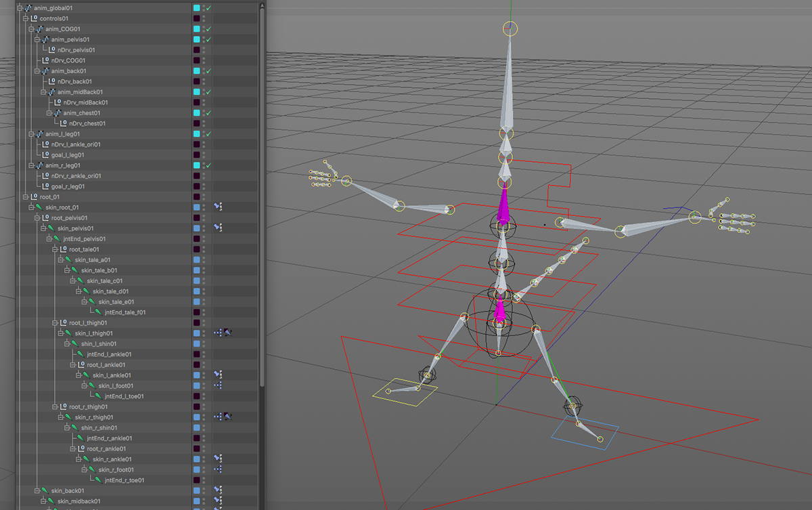Viewport: 812px width, 510px height.
Task: Collapse the anim_l_leg01 branch
Action: coord(32,134)
